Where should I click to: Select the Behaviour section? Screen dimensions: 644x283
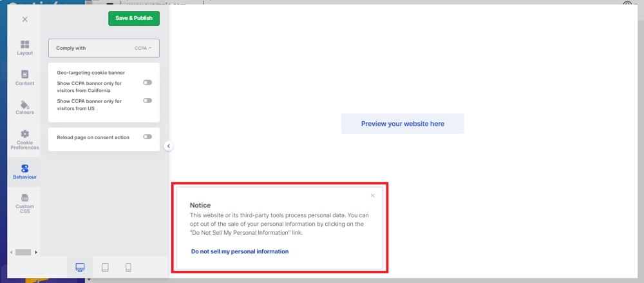[x=24, y=172]
